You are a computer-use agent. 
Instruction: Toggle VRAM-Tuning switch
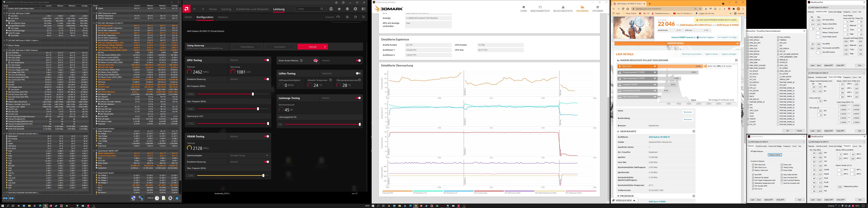[266, 136]
